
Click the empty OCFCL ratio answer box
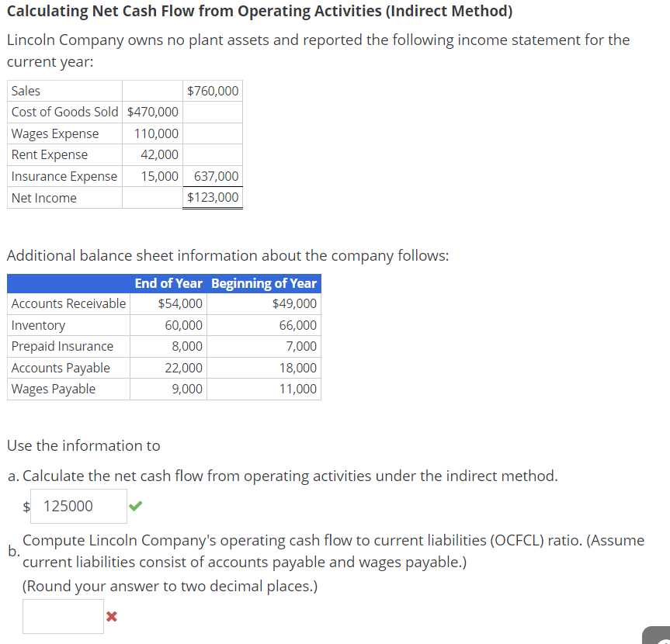(x=63, y=616)
